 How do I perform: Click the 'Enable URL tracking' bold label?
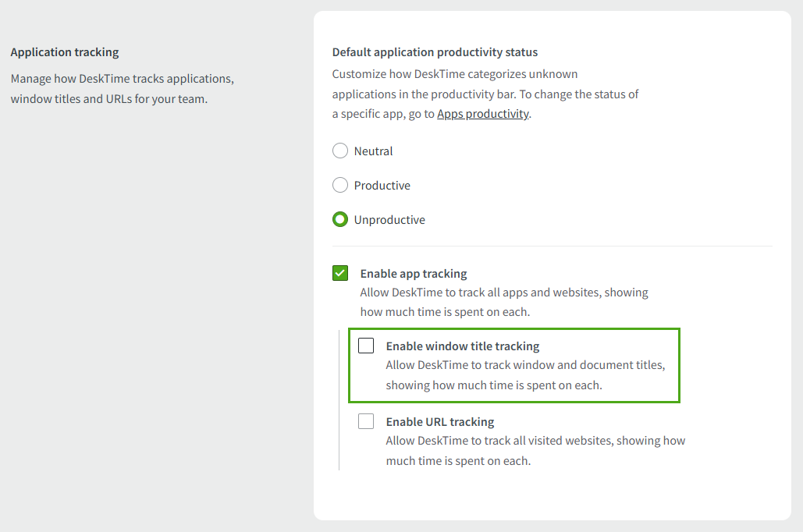click(x=440, y=422)
